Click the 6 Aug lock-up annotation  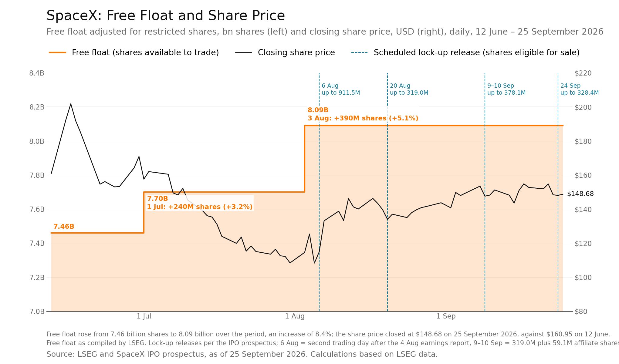(x=341, y=89)
